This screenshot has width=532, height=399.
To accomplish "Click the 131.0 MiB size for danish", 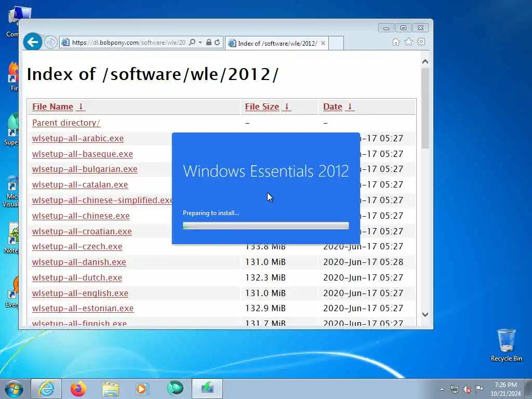I will pos(265,262).
